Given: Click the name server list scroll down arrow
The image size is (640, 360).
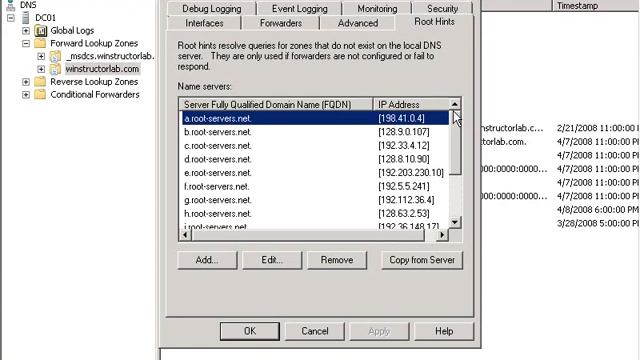Looking at the screenshot, I should coord(455,222).
